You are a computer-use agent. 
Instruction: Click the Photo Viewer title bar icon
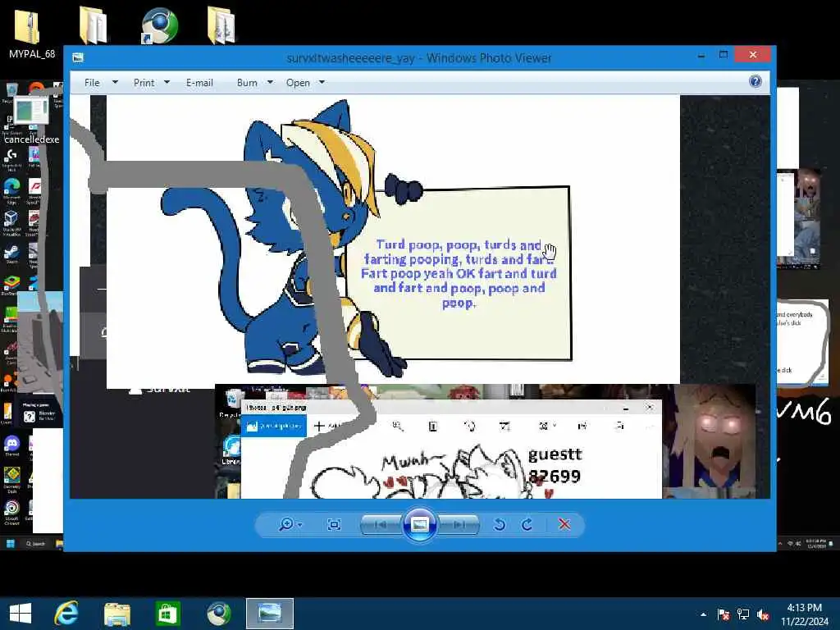pyautogui.click(x=78, y=57)
